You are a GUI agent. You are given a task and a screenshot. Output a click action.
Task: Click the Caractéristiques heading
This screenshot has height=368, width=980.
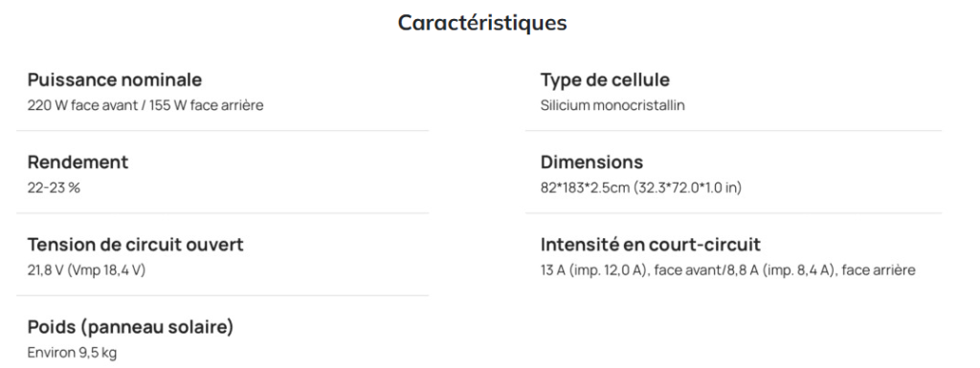coord(482,22)
